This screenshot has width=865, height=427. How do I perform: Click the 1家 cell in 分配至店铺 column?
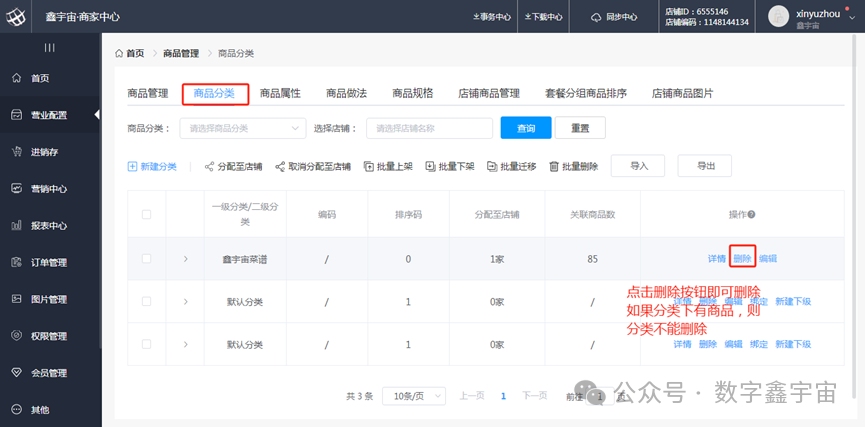point(497,259)
